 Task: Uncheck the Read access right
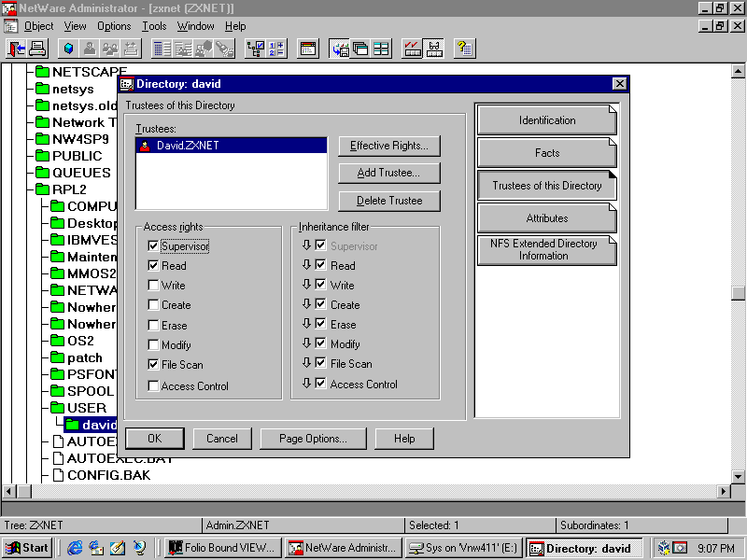click(x=153, y=266)
